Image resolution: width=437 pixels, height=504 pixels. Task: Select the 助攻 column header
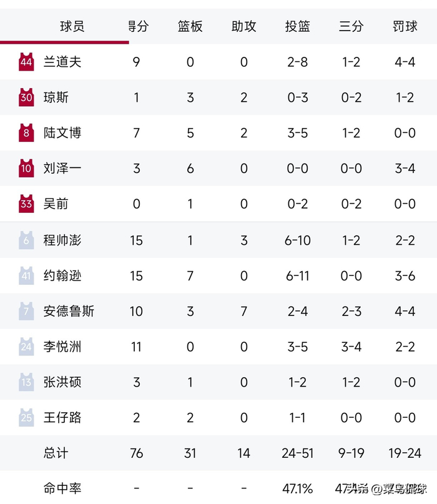pos(244,27)
